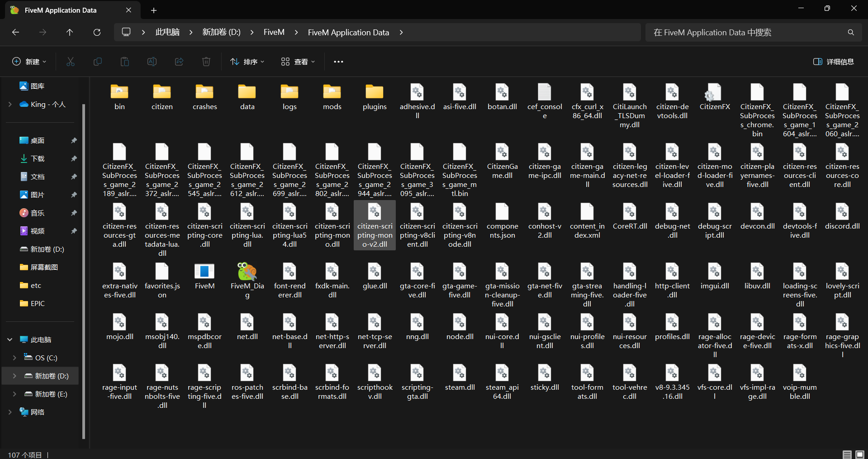Viewport: 868px width, 459px height.
Task: Click the search FiveM Application Data field
Action: click(746, 33)
